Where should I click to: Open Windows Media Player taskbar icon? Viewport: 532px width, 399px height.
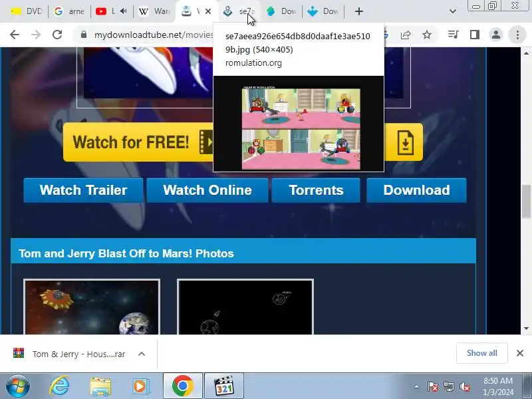(x=140, y=386)
